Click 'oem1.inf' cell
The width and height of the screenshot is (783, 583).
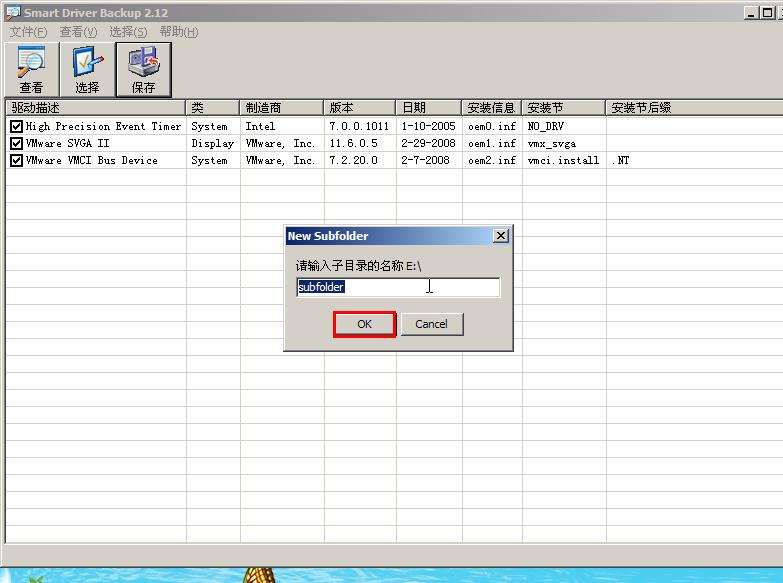click(492, 144)
